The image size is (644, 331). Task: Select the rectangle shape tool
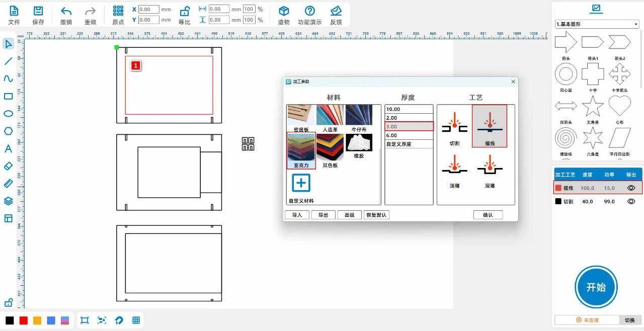(x=8, y=96)
